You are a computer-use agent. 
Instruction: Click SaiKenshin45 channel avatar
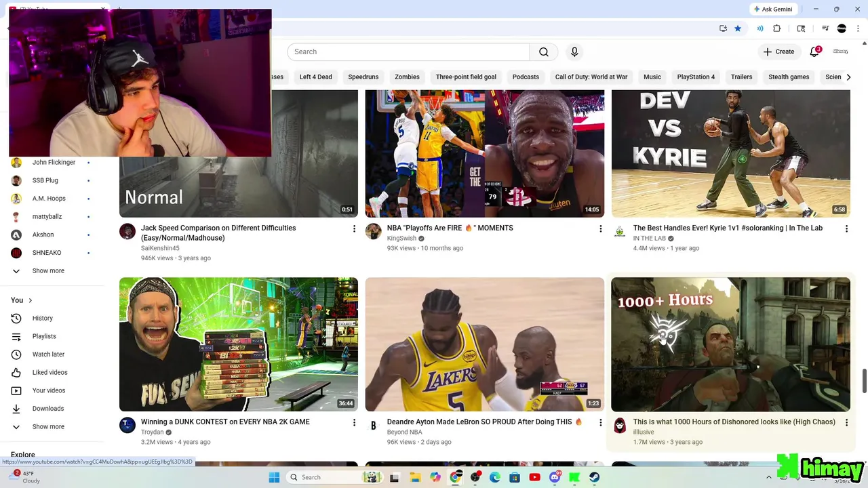pos(127,232)
